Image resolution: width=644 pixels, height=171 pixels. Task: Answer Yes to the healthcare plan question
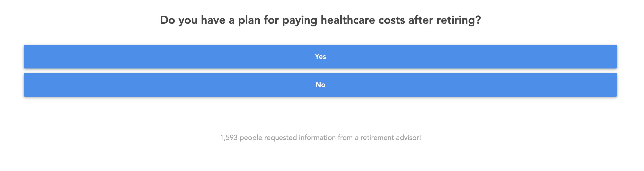coord(320,57)
